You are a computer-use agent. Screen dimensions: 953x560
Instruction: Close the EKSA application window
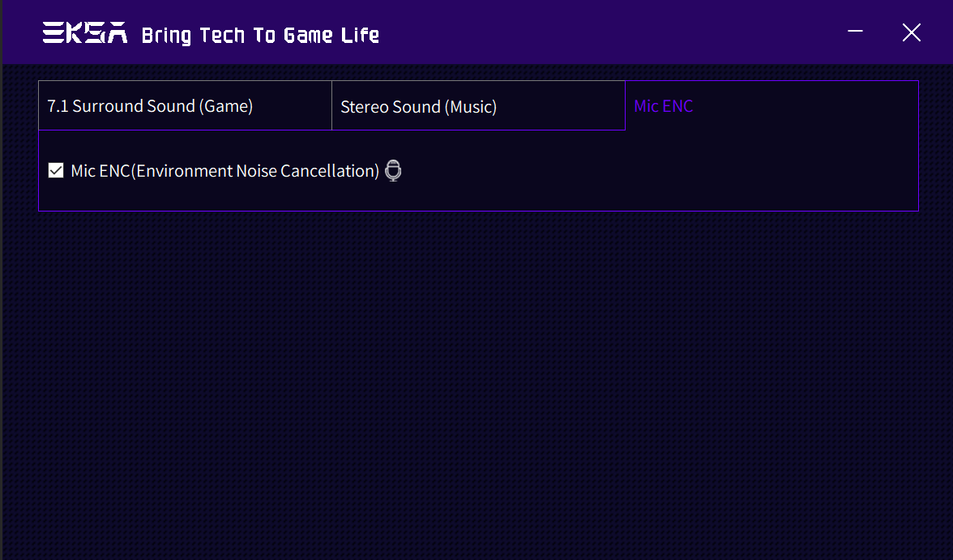(911, 32)
